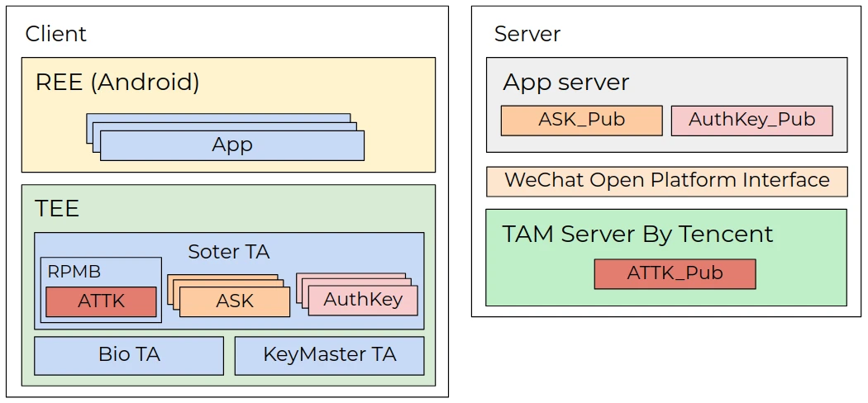Select the WeChat Open Platform Interface bar
The width and height of the screenshot is (868, 403).
tap(666, 181)
